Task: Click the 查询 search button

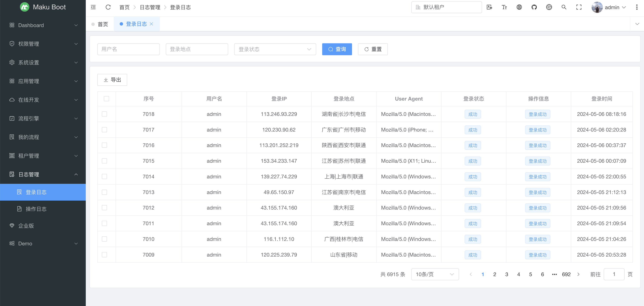Action: [337, 49]
